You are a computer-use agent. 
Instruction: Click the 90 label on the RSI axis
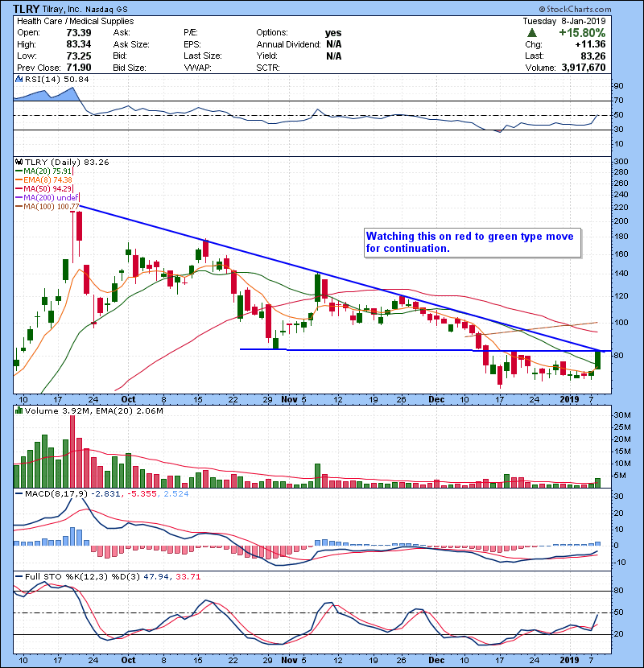point(618,86)
